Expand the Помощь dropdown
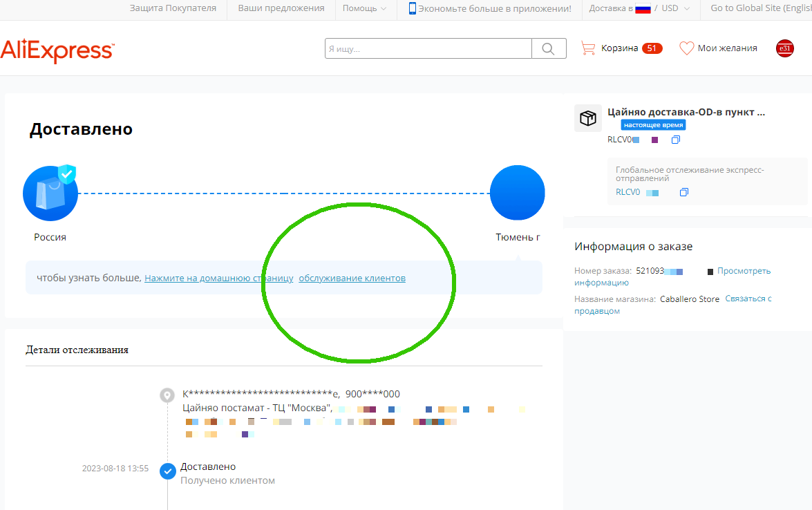 coord(365,8)
